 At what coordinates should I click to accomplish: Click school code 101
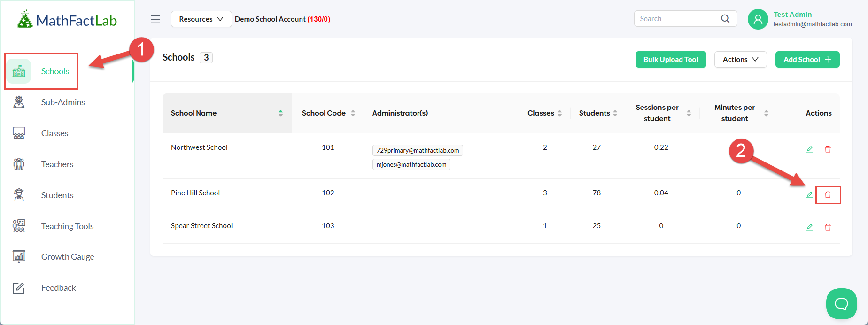point(328,147)
